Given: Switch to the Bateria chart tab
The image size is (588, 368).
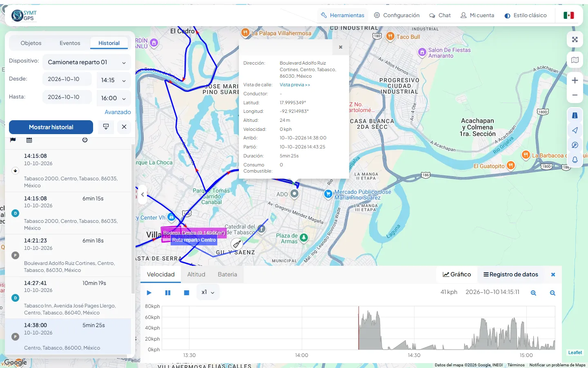Looking at the screenshot, I should pos(227,274).
